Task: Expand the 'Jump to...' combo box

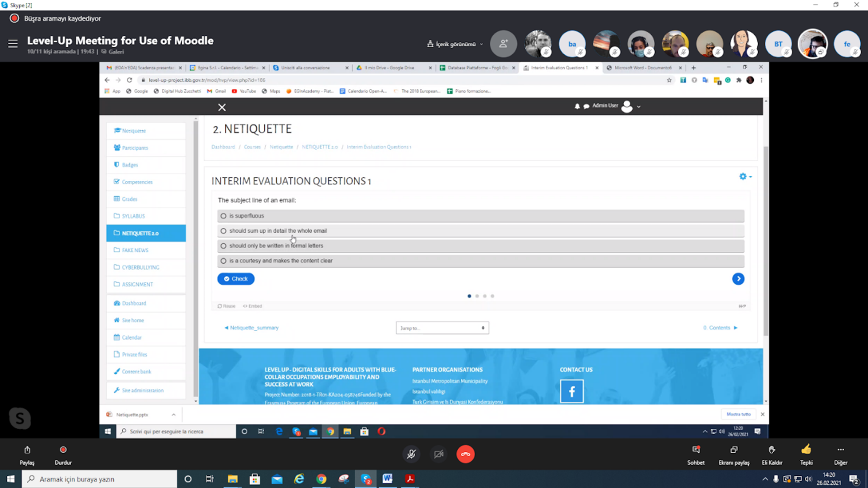Action: (442, 328)
